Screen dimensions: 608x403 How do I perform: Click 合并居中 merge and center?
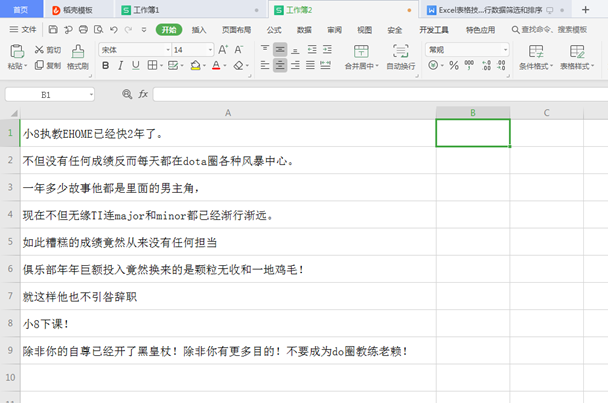click(361, 57)
